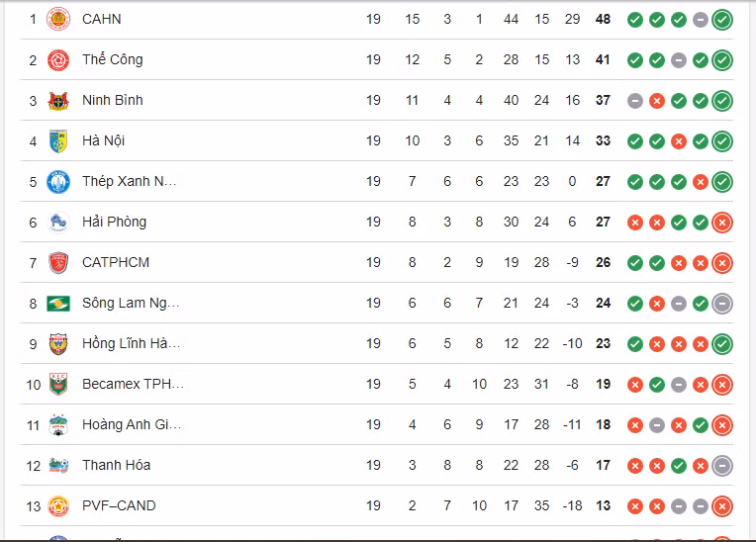Viewport: 756px width, 542px height.
Task: Open Ninh Bình via its team logo
Action: coord(58,101)
